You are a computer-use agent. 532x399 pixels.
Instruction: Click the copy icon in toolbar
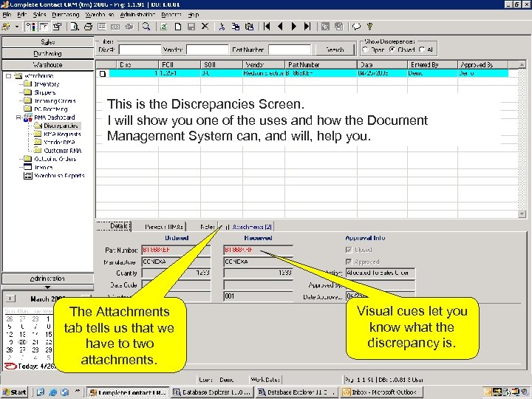(236, 27)
